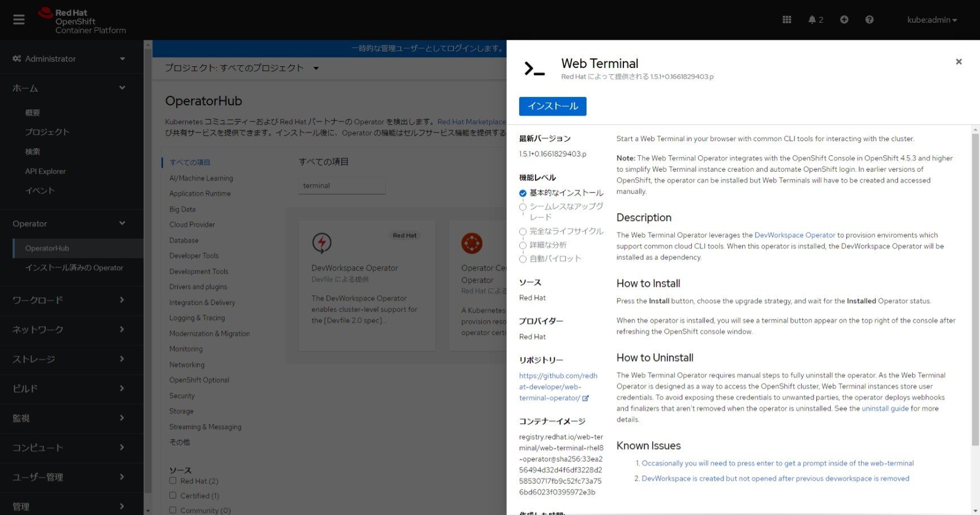The height and width of the screenshot is (515, 980).
Task: Open the 概要 page in sidebar
Action: coord(32,113)
